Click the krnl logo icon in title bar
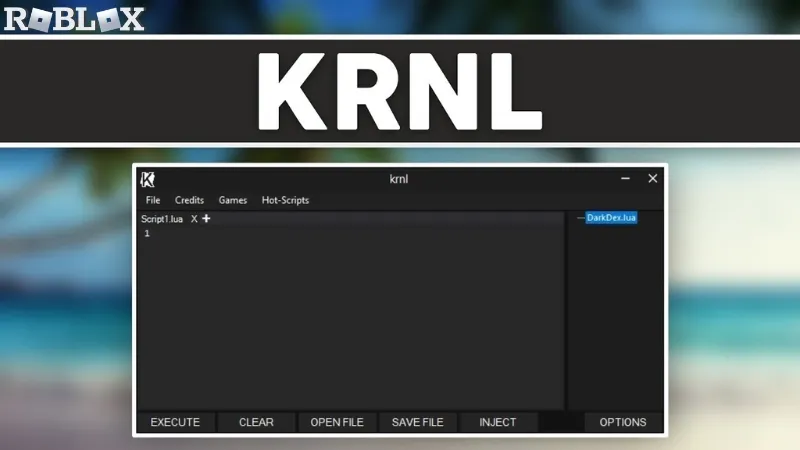The height and width of the screenshot is (450, 800). pyautogui.click(x=147, y=179)
